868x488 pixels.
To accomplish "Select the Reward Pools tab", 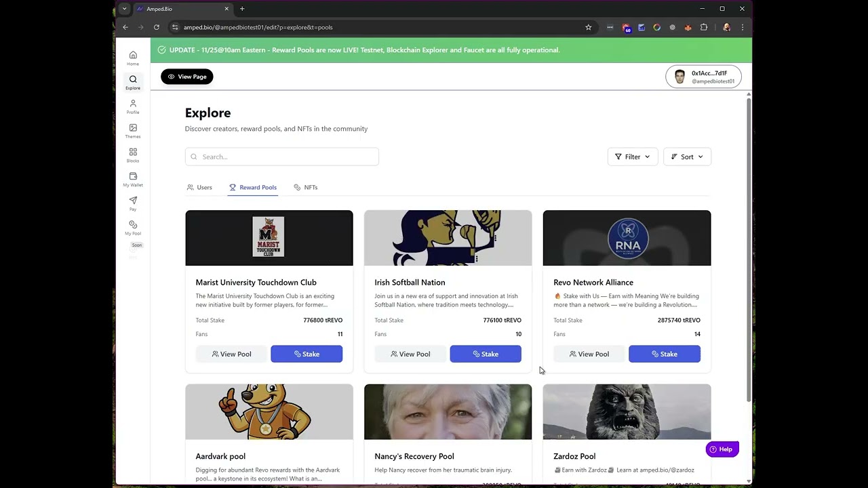I will [253, 187].
